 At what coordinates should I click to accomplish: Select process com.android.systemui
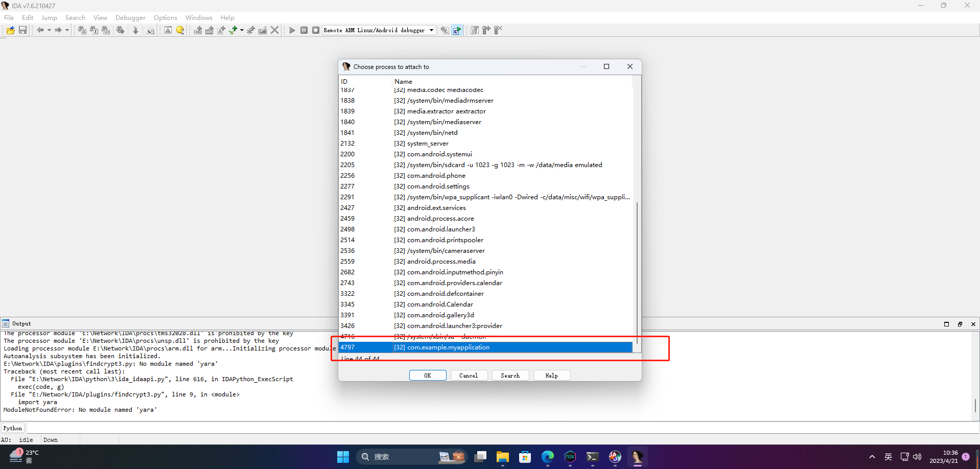485,154
